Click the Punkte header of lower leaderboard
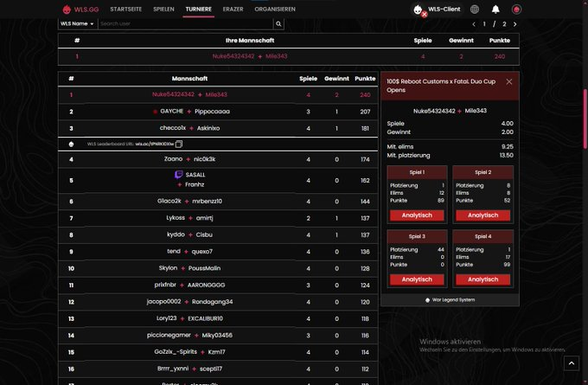 [x=365, y=79]
